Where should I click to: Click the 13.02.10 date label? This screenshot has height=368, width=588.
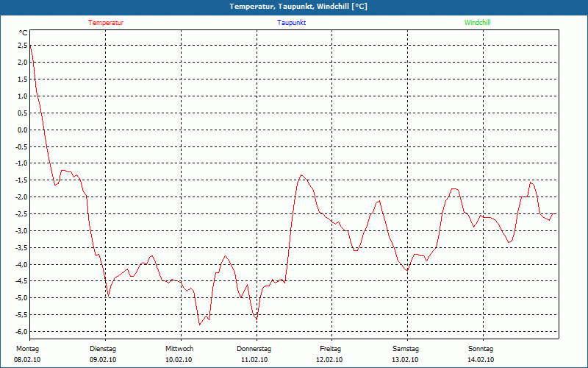[405, 360]
